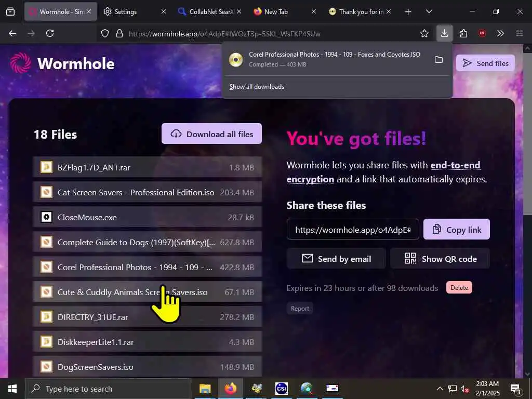Open File Explorer from taskbar
Screen dimensions: 532x399
click(x=205, y=389)
